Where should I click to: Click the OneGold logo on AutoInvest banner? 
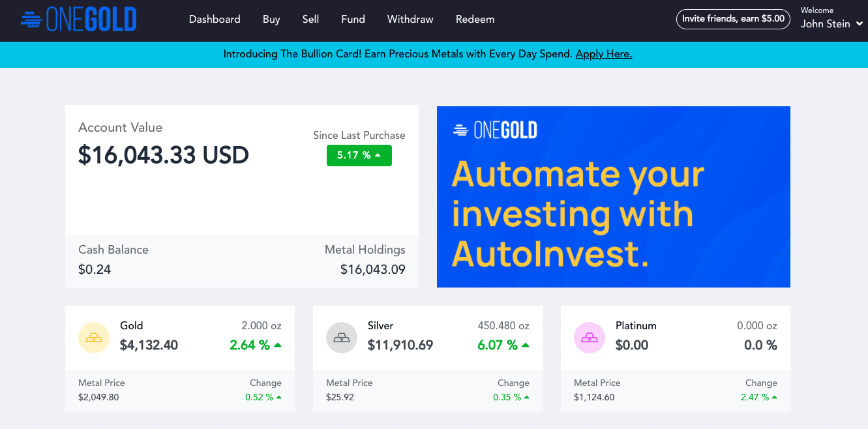tap(495, 130)
